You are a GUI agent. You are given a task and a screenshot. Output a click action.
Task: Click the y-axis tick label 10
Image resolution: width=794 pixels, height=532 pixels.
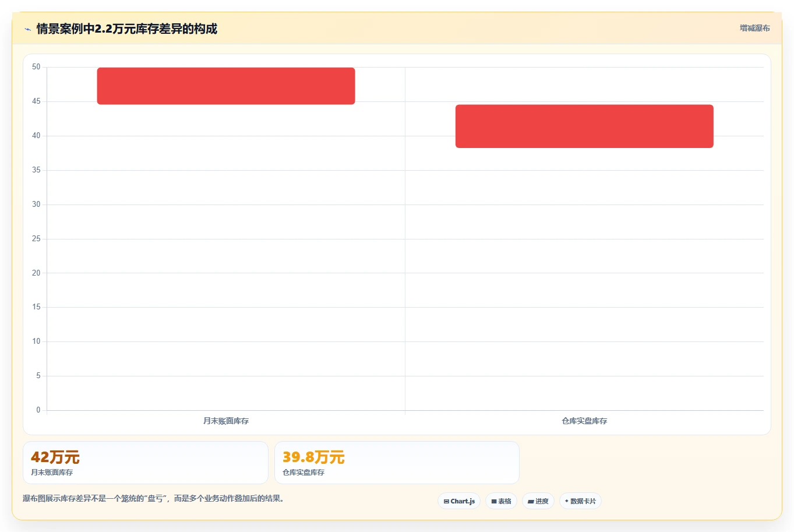point(36,341)
